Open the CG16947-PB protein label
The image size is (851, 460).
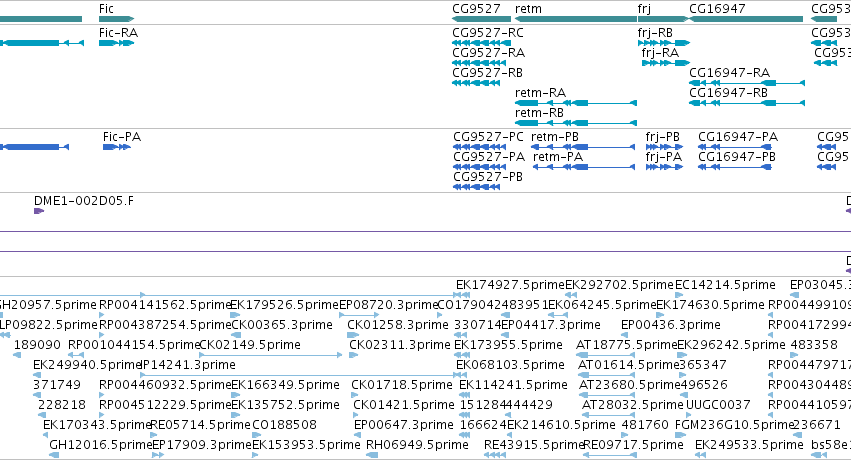tap(737, 157)
